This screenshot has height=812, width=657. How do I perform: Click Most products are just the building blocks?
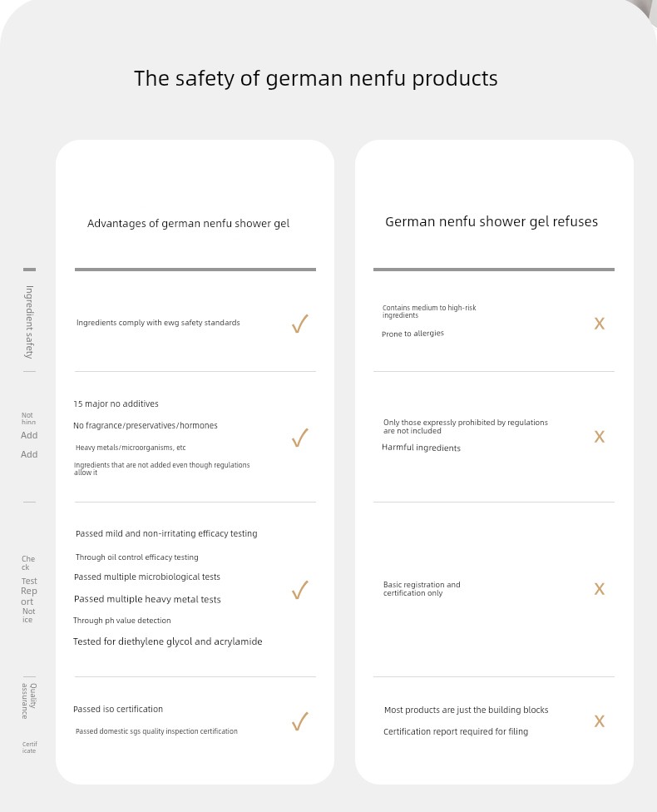(x=466, y=710)
